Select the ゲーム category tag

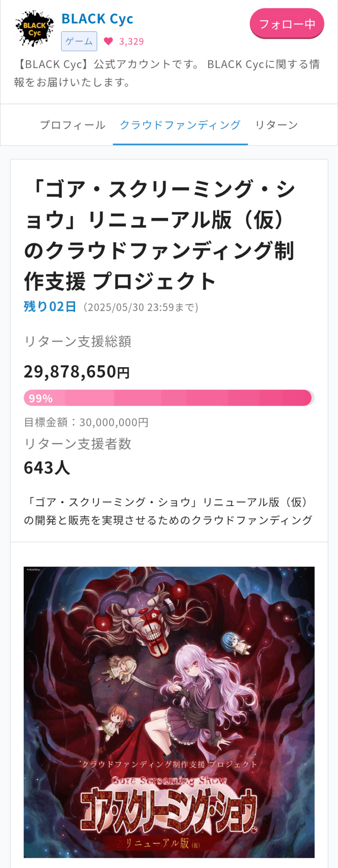click(x=79, y=41)
